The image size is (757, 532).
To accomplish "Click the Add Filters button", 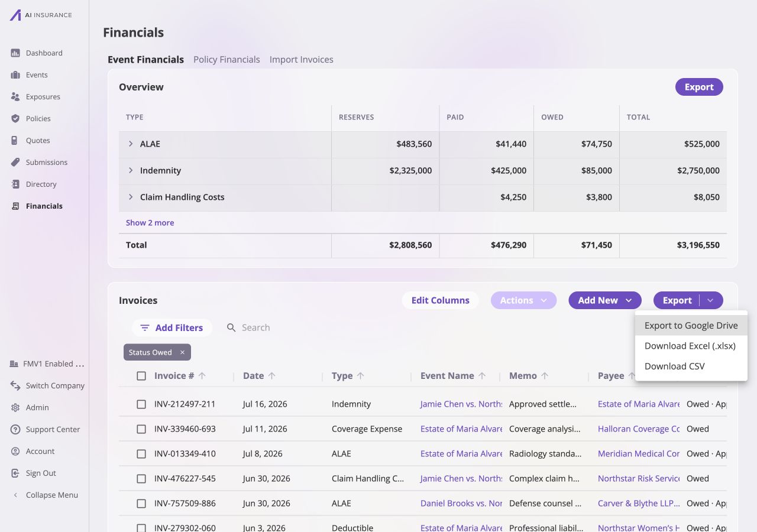I will pyautogui.click(x=172, y=328).
